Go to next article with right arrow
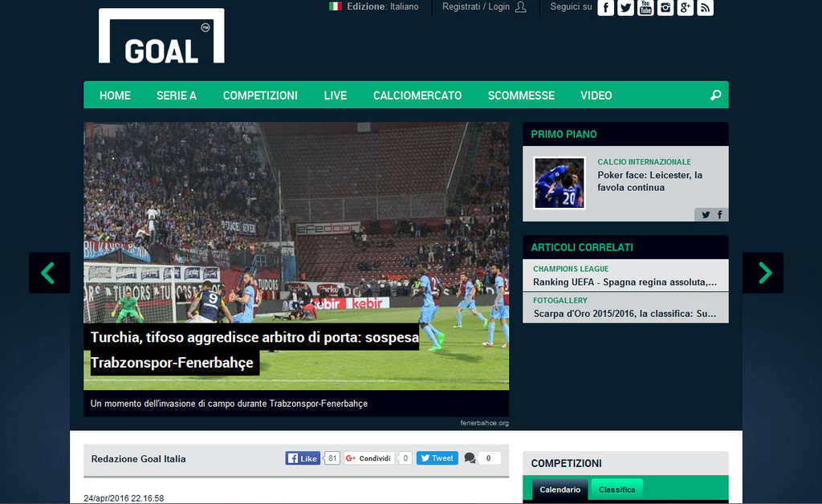This screenshot has width=822, height=504. [763, 273]
